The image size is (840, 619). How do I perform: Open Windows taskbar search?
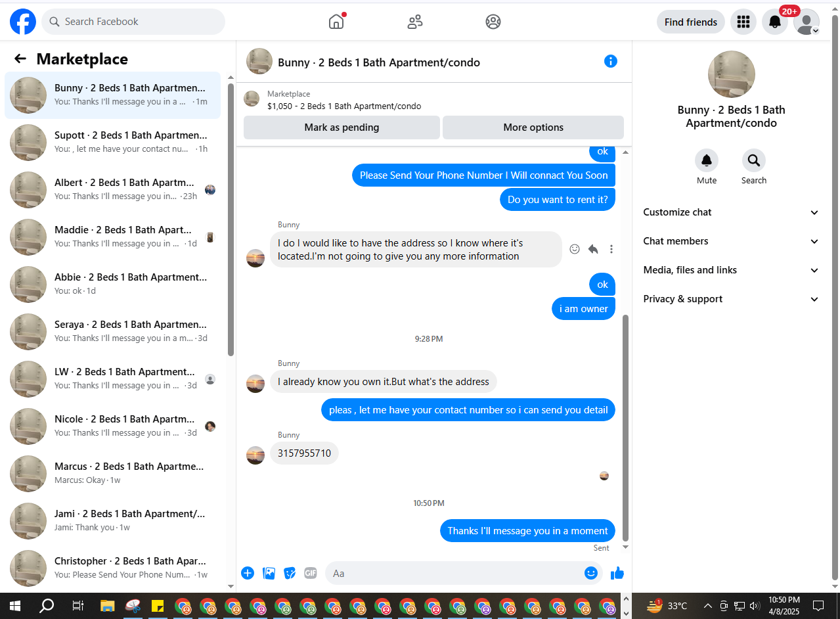coord(47,606)
